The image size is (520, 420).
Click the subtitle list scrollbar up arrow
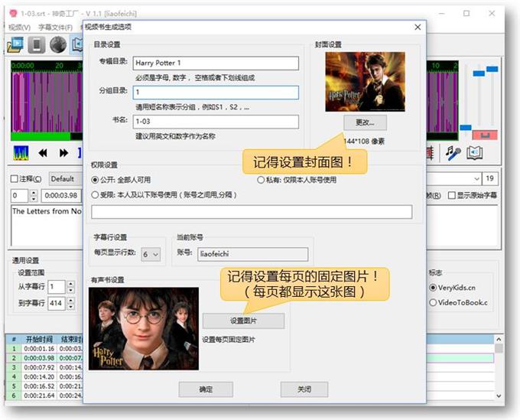[x=499, y=340]
